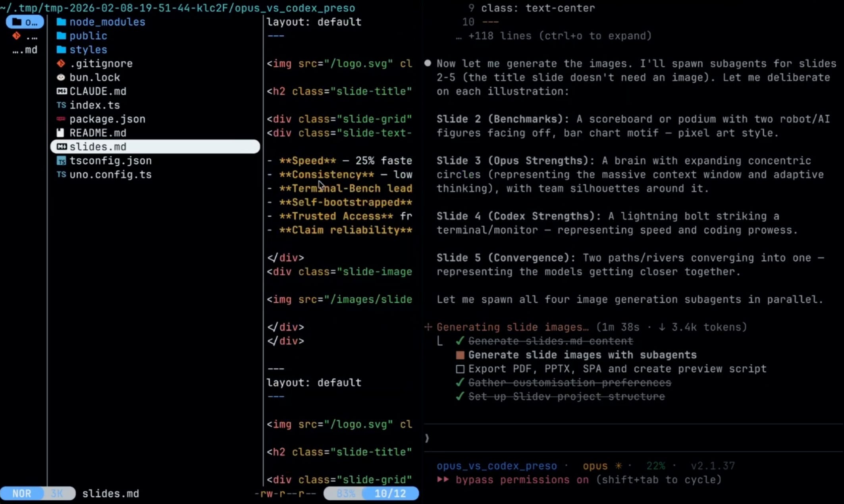The width and height of the screenshot is (844, 504).
Task: Click the empty checkbox for Export PDF task
Action: 460,369
